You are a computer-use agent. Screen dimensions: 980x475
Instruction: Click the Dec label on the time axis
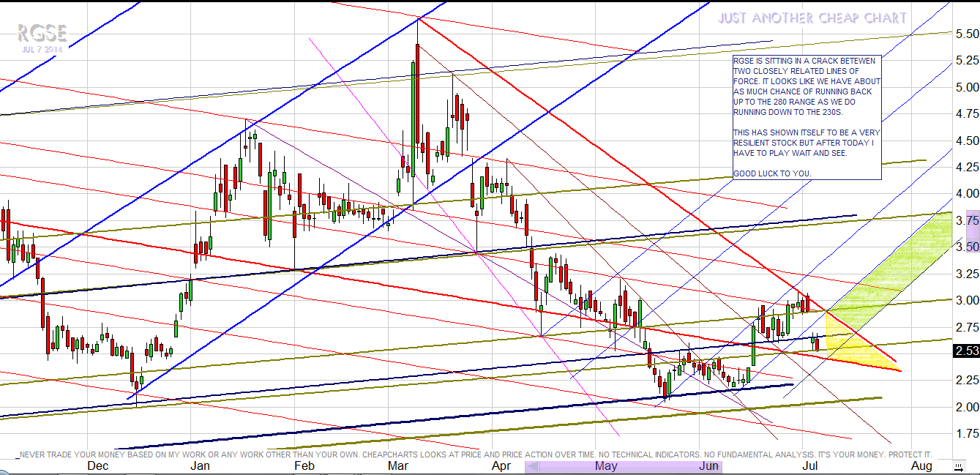[97, 466]
